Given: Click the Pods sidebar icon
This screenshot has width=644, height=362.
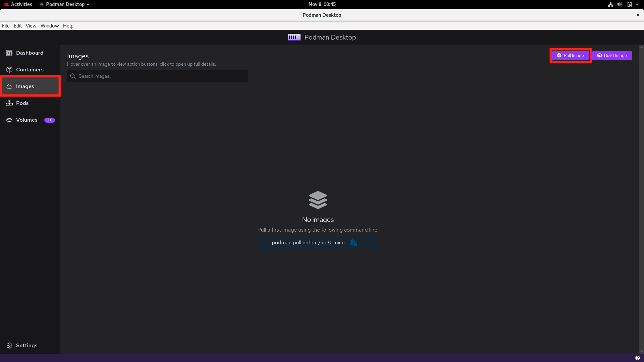Looking at the screenshot, I should pos(9,103).
